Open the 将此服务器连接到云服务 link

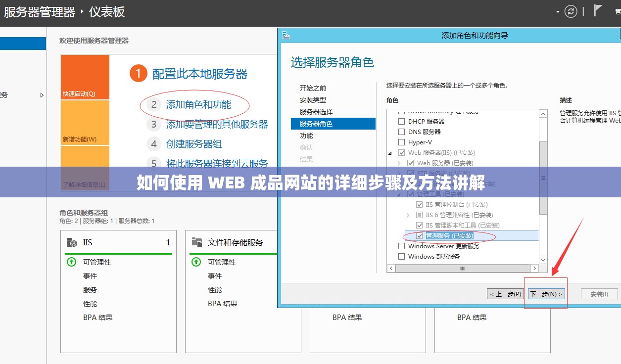click(x=217, y=163)
